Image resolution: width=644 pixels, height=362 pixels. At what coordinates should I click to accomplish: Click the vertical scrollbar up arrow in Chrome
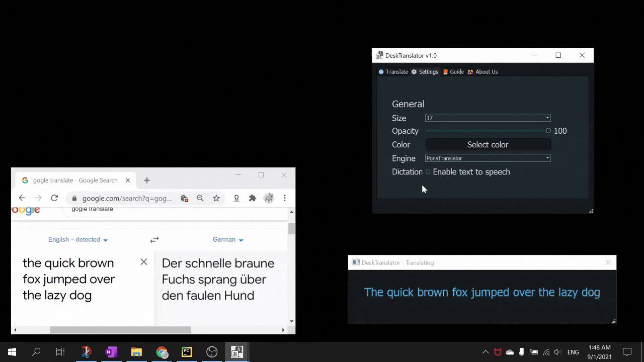tap(292, 212)
